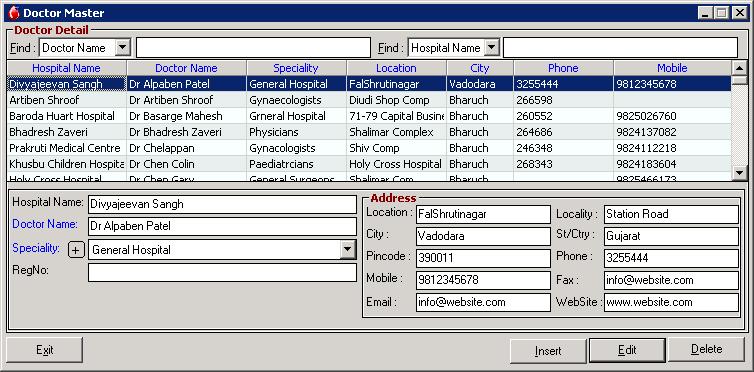Click the Email field
The image size is (754, 372).
click(483, 303)
